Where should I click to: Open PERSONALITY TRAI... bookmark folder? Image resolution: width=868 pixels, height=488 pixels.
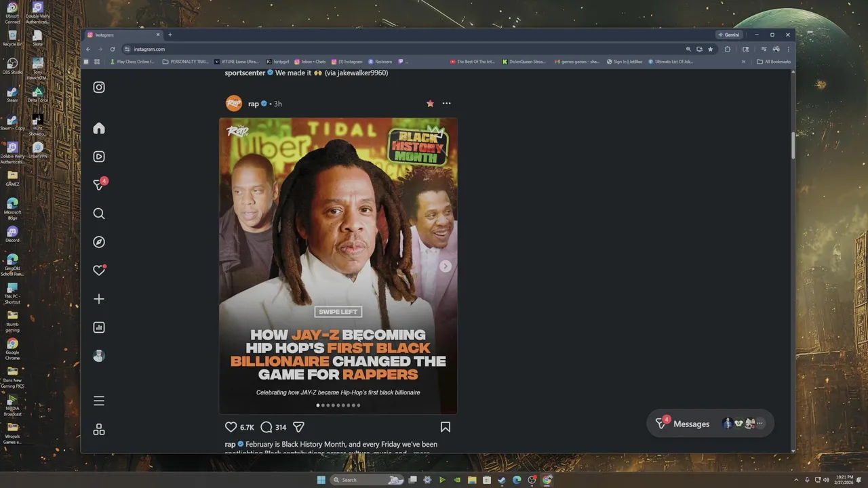point(186,62)
